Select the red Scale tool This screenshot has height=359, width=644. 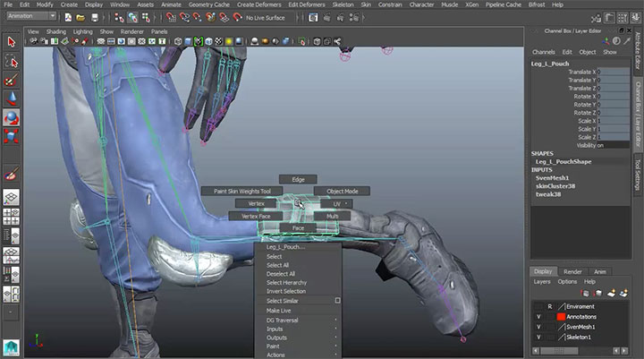pos(11,136)
